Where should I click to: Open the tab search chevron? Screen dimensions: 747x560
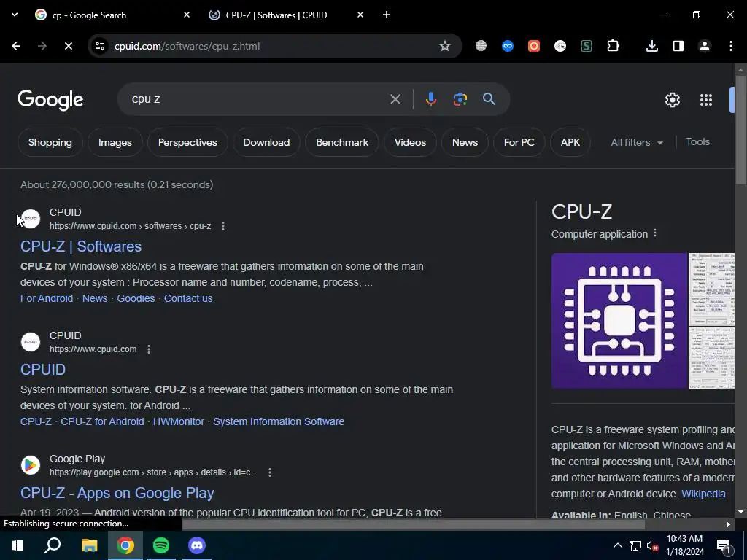pyautogui.click(x=15, y=15)
